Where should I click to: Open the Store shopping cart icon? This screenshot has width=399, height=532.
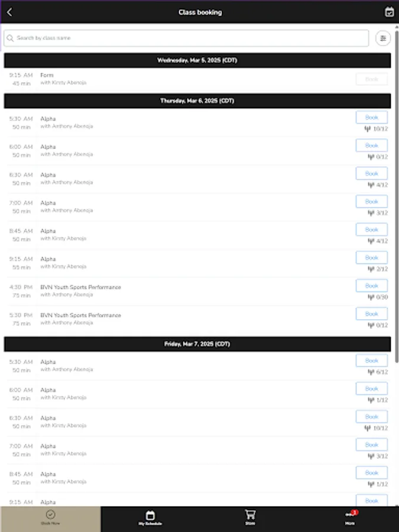click(249, 515)
